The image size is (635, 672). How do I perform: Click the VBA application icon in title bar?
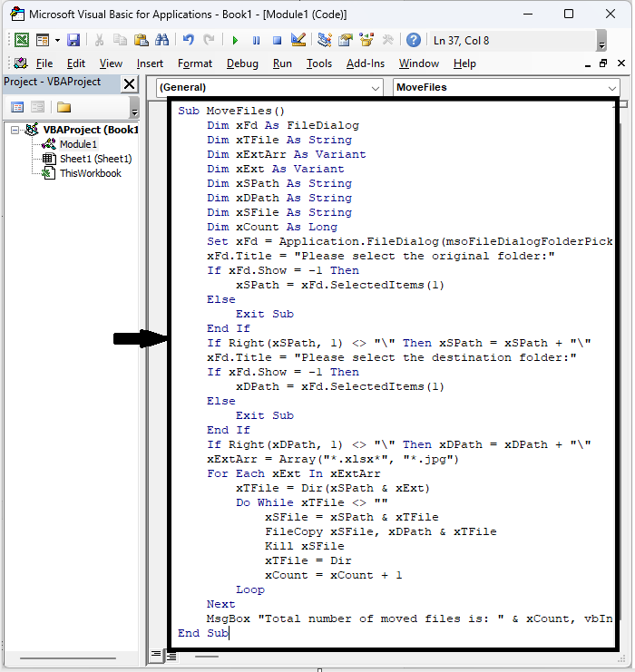pos(17,15)
